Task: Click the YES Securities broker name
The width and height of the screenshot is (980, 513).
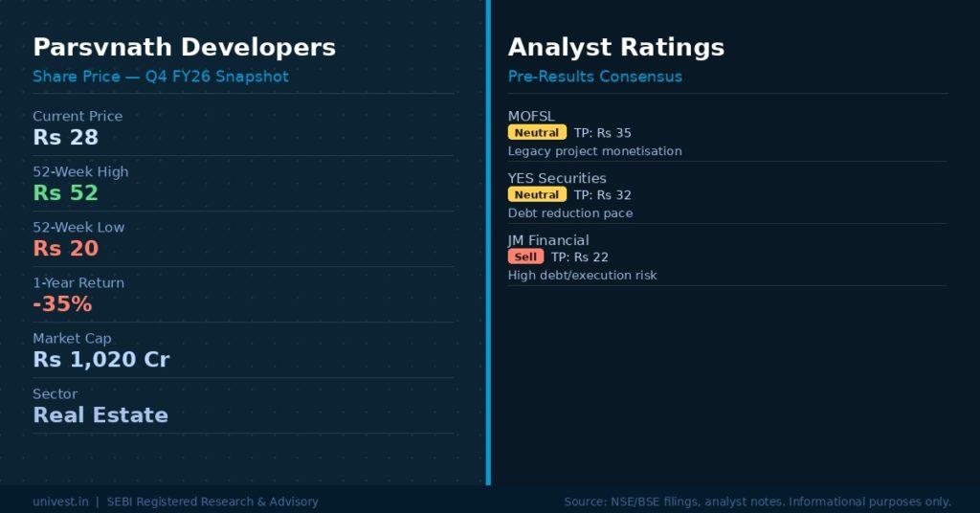Action: [557, 178]
